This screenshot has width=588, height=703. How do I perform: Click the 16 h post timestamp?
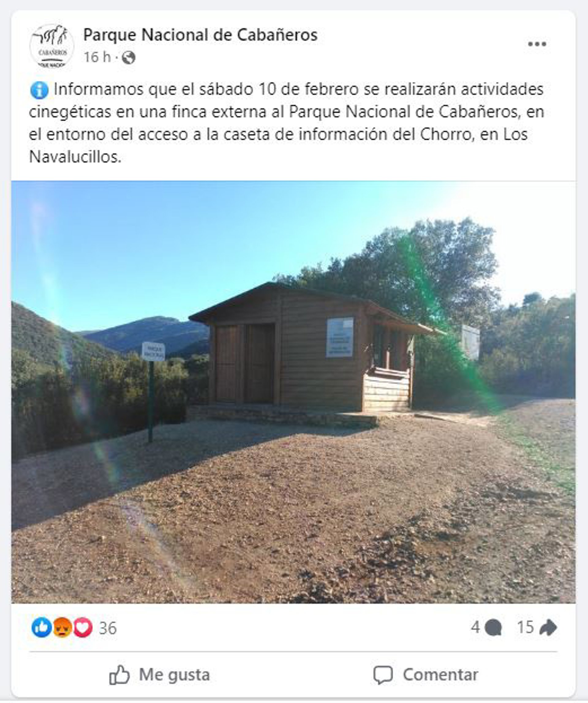pos(97,57)
